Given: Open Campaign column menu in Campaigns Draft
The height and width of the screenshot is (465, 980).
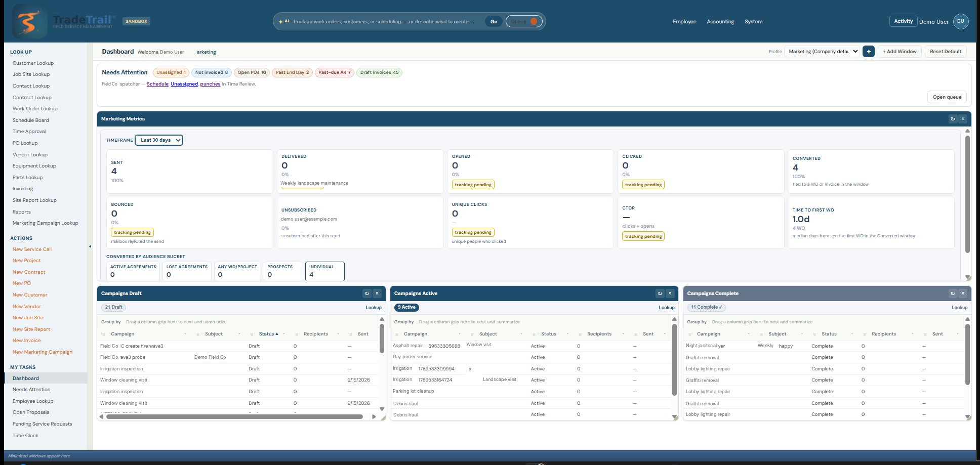Looking at the screenshot, I should click(185, 334).
